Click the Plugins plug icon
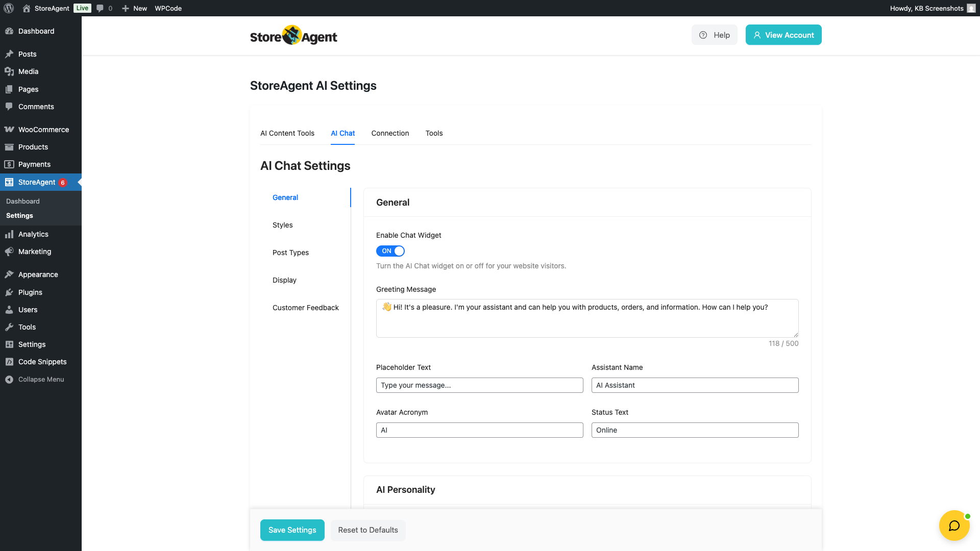 tap(9, 292)
